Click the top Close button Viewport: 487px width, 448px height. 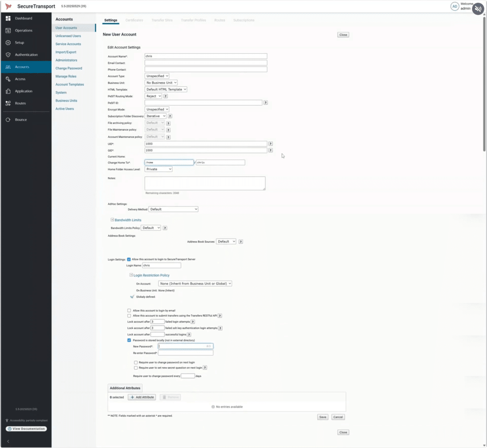tap(343, 35)
